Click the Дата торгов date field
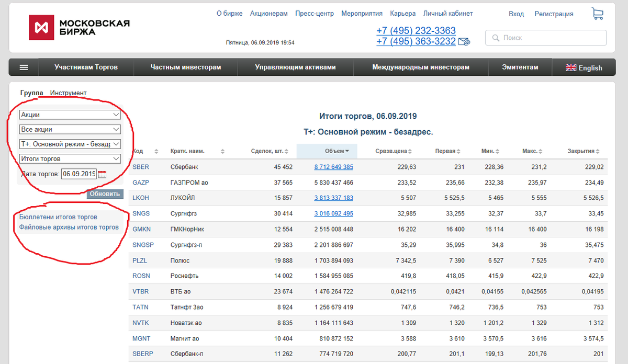Viewport: 628px width, 364px height. pyautogui.click(x=79, y=174)
